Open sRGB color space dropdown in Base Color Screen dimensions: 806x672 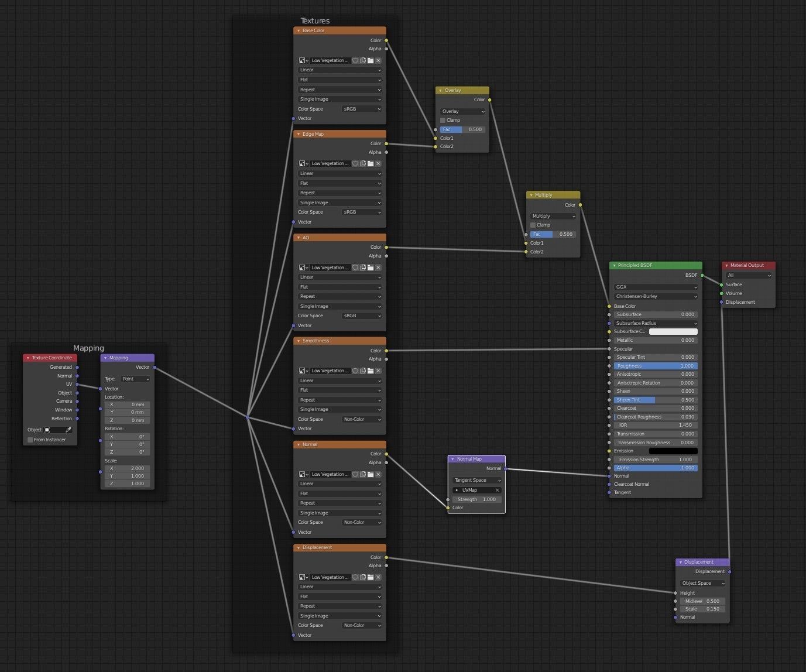coord(362,109)
